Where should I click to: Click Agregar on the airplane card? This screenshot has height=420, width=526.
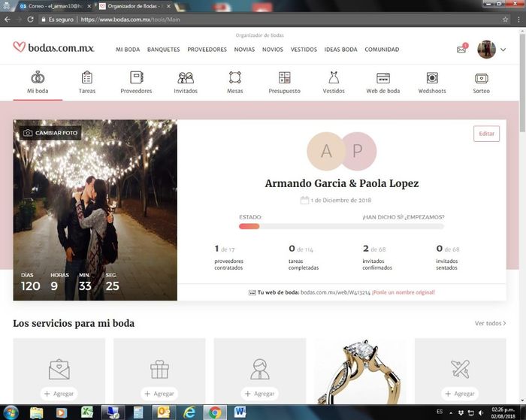pyautogui.click(x=460, y=394)
